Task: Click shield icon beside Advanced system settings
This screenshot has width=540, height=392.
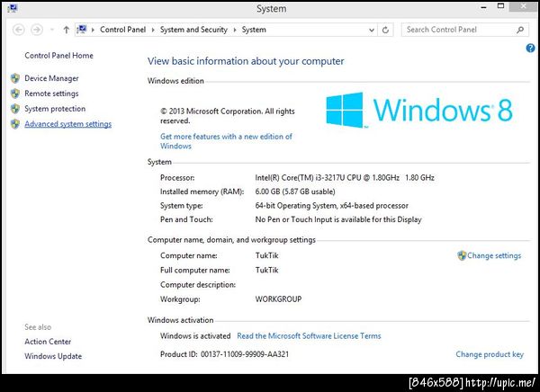Action: (x=15, y=124)
